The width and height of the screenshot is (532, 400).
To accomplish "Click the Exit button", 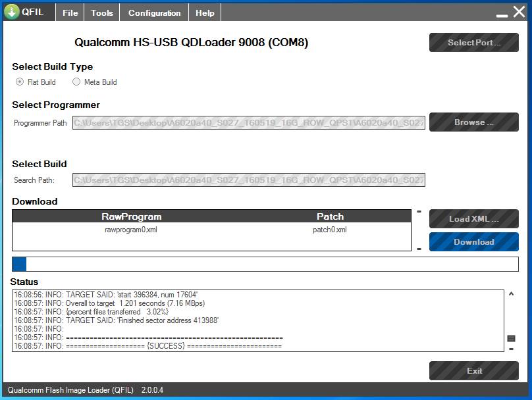I will coord(473,371).
